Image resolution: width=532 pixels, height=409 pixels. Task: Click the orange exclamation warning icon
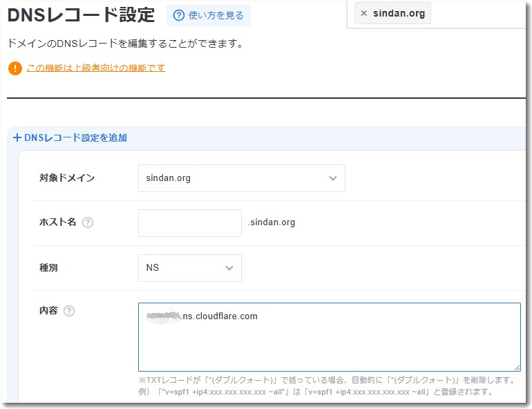coord(15,68)
